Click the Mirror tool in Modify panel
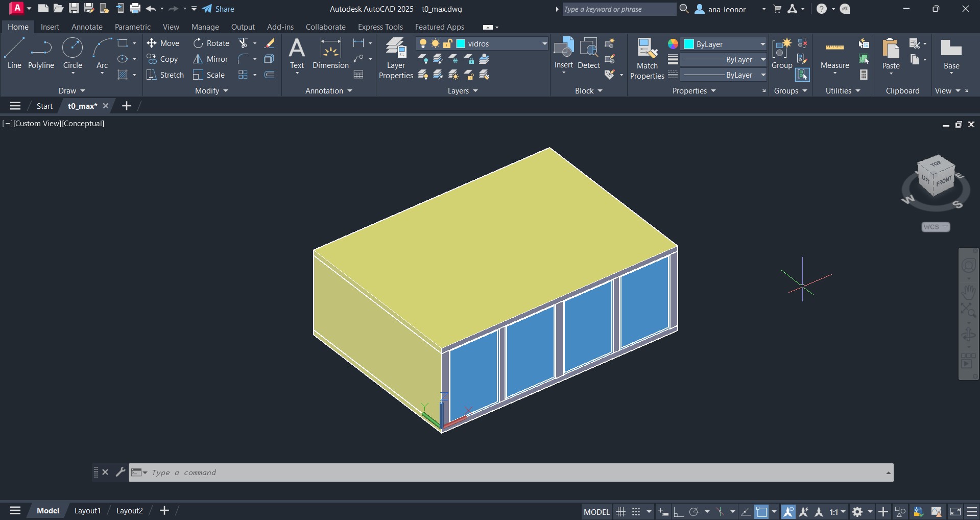This screenshot has height=520, width=980. (210, 59)
